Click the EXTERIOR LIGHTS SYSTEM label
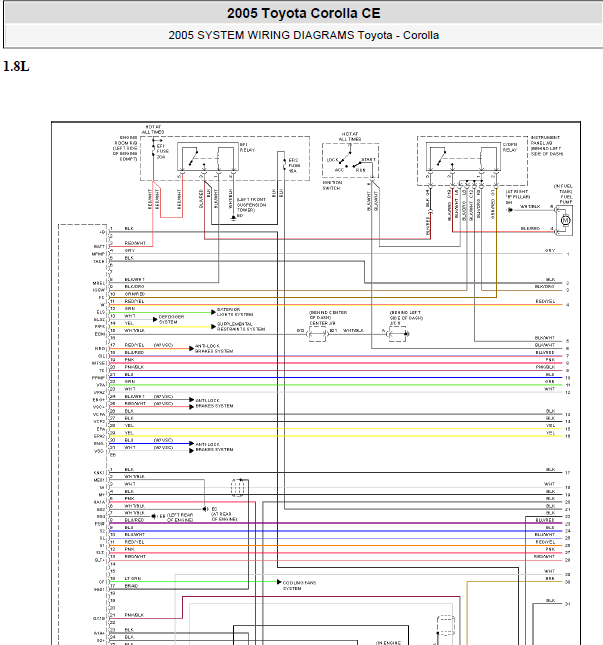The width and height of the screenshot is (603, 645). 235,312
